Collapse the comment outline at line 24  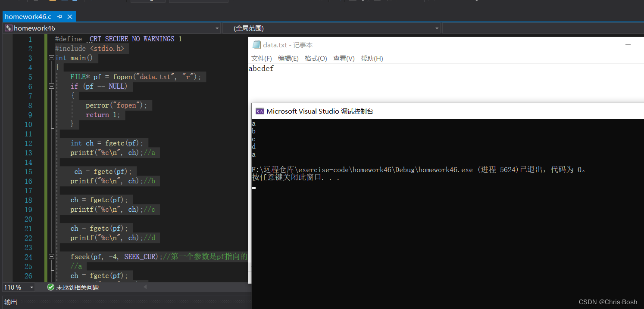pos(51,256)
